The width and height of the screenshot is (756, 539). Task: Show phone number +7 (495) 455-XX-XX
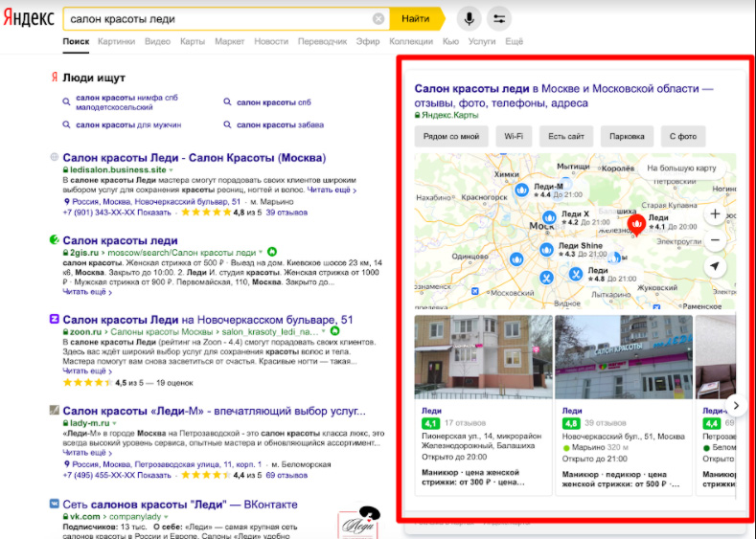(117, 476)
